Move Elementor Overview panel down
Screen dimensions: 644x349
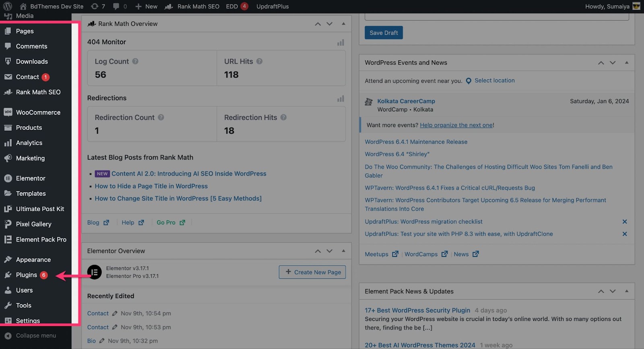(330, 251)
